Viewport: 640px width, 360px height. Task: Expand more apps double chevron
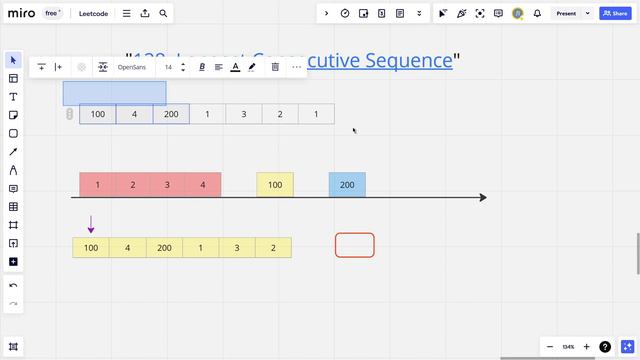click(x=419, y=13)
